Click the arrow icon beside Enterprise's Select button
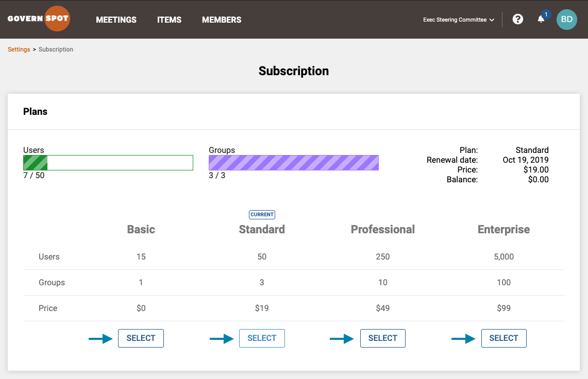Screen dimensions: 588x379 tap(463, 338)
